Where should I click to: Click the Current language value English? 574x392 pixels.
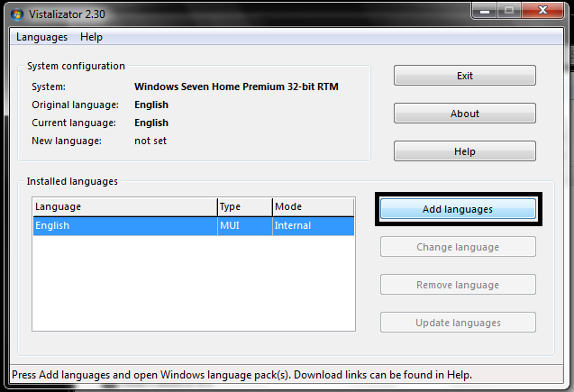pyautogui.click(x=151, y=123)
